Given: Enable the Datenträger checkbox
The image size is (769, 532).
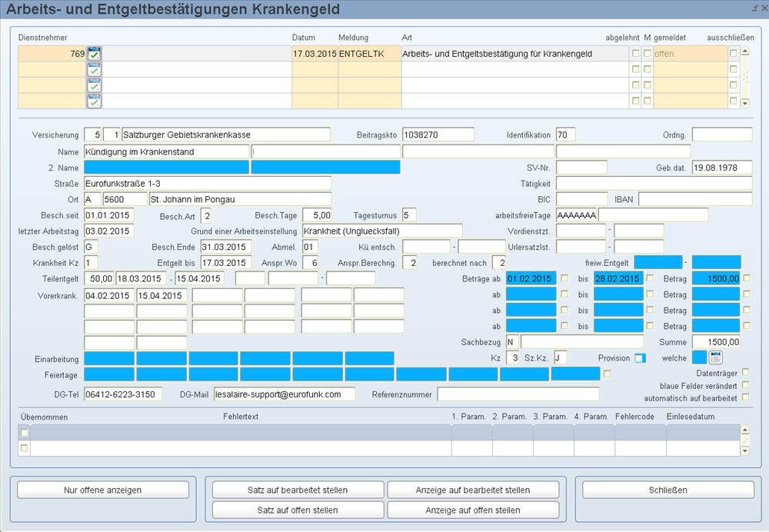Looking at the screenshot, I should pyautogui.click(x=745, y=373).
